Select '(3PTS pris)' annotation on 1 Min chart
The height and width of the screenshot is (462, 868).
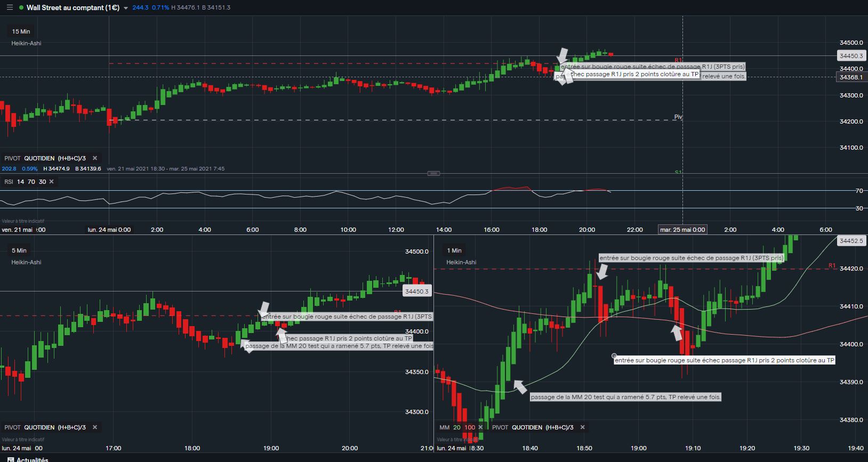pyautogui.click(x=692, y=258)
